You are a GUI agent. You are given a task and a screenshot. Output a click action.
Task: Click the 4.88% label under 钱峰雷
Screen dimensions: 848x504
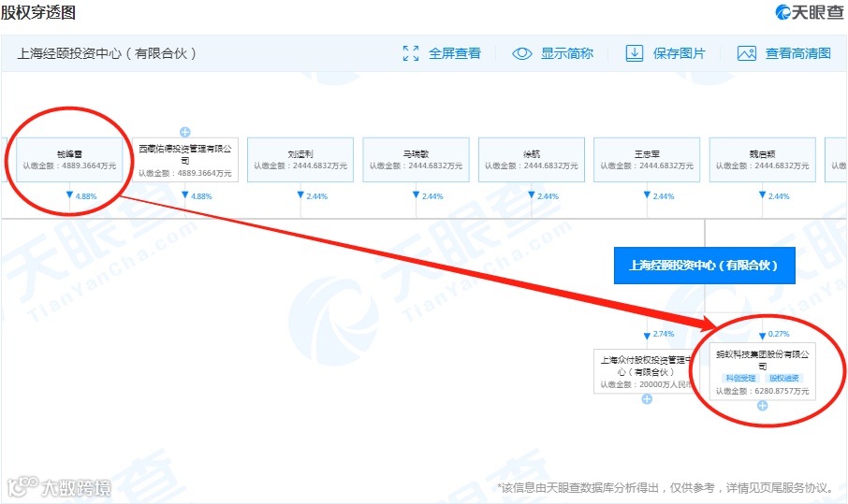coord(86,196)
